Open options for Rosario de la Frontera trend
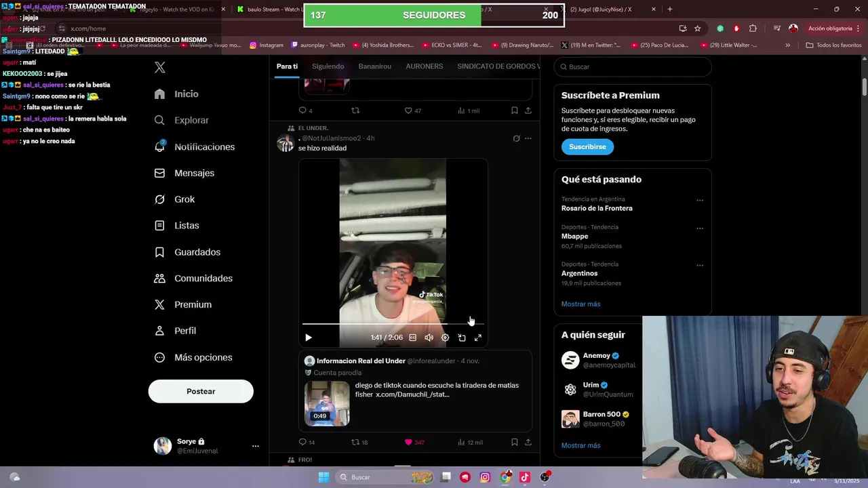Screen dimensions: 868x488 [x=700, y=200]
